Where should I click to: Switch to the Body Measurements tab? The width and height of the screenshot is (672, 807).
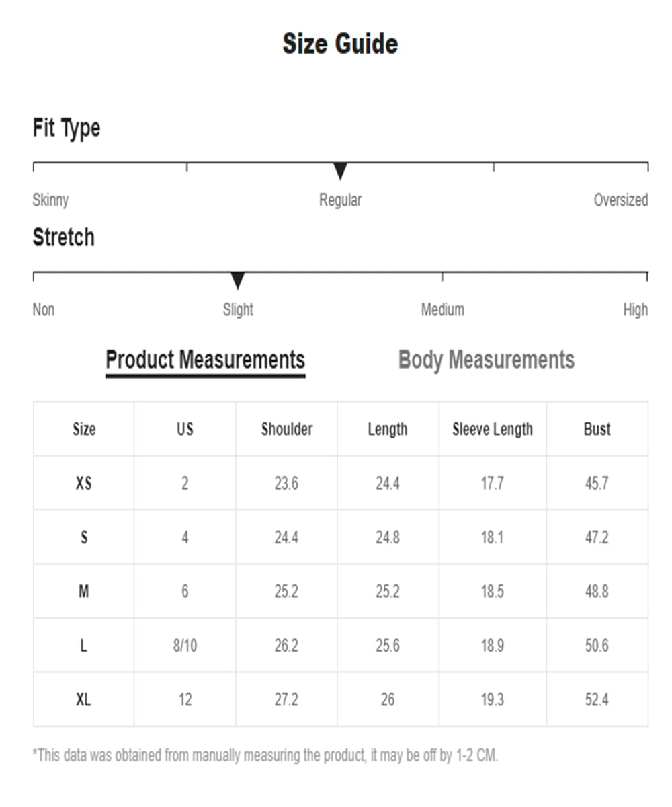[x=487, y=360]
